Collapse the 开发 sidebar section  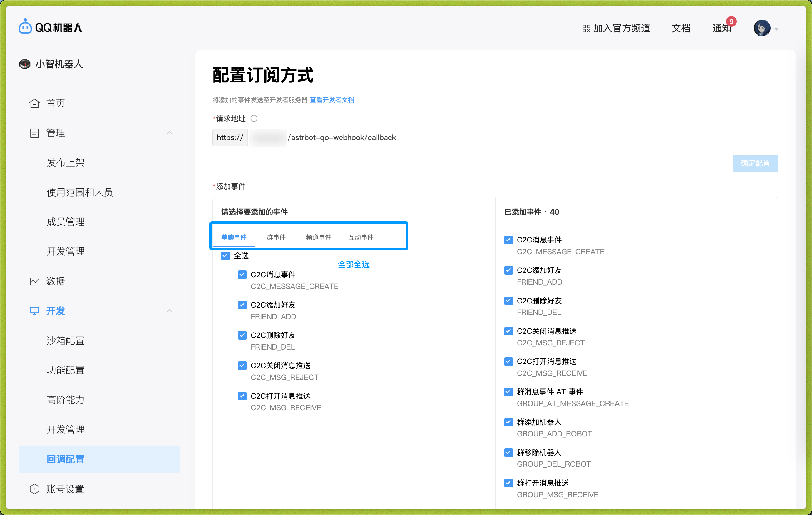169,311
